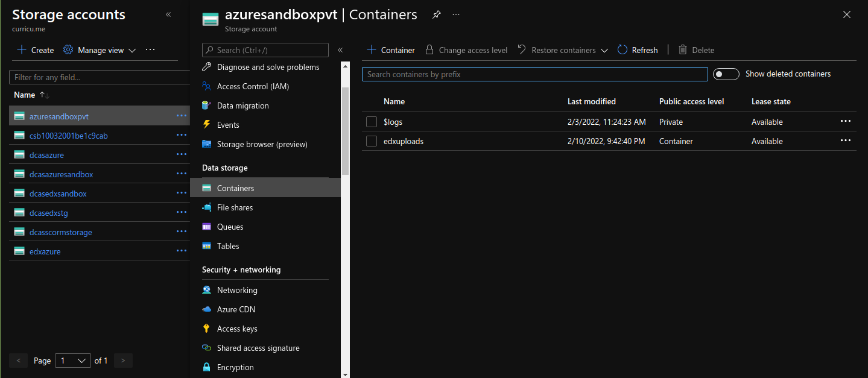Image resolution: width=868 pixels, height=378 pixels.
Task: Click the storage account icon next to dcascormstorage
Action: pyautogui.click(x=19, y=232)
